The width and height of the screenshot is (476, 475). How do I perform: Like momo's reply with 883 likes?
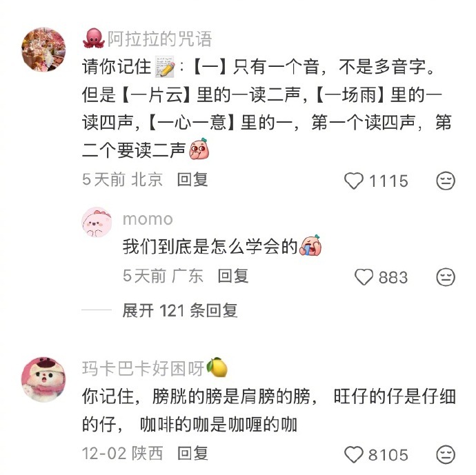click(x=364, y=277)
